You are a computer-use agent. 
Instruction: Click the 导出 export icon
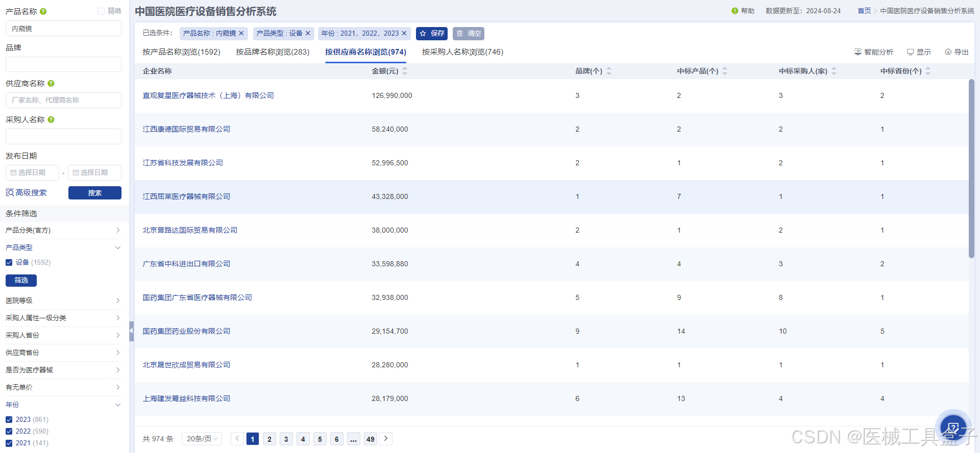pos(948,52)
